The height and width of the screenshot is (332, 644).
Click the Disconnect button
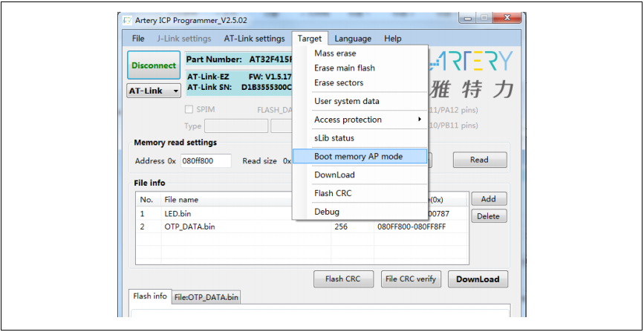[154, 65]
